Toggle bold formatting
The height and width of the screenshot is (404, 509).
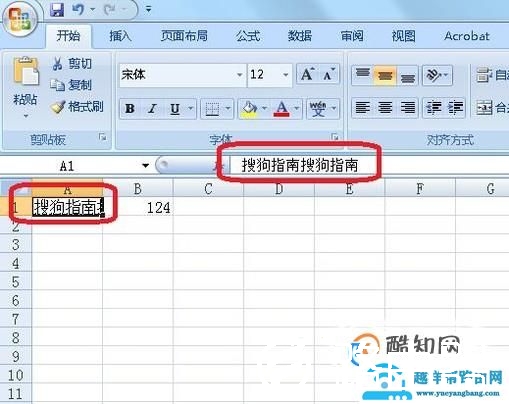[x=130, y=109]
